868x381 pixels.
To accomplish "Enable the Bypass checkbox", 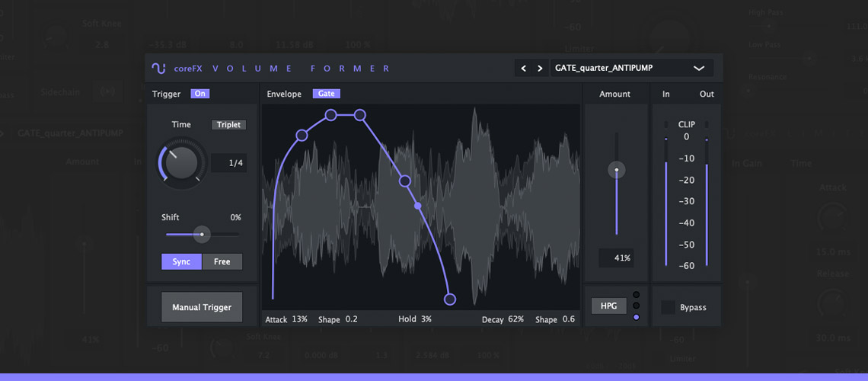I will 668,307.
